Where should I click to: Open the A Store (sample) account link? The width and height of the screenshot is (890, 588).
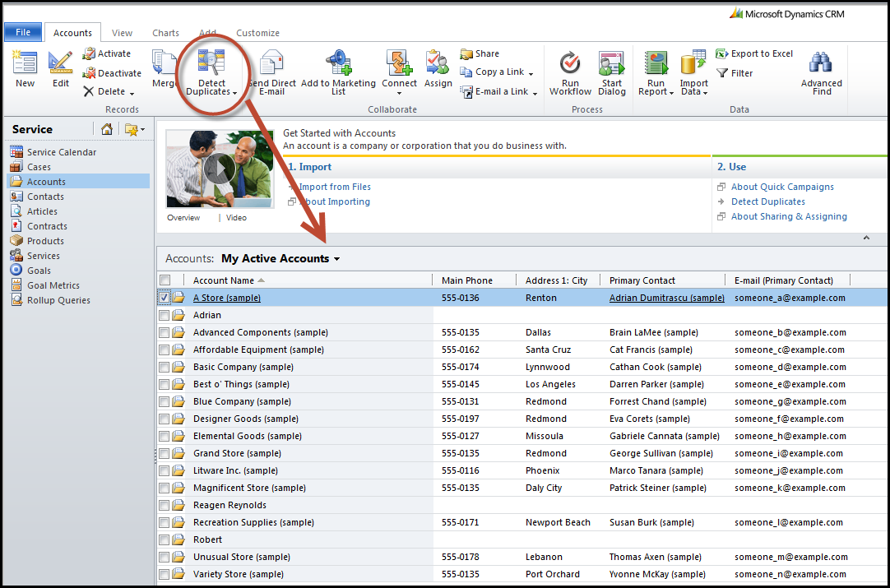click(226, 298)
